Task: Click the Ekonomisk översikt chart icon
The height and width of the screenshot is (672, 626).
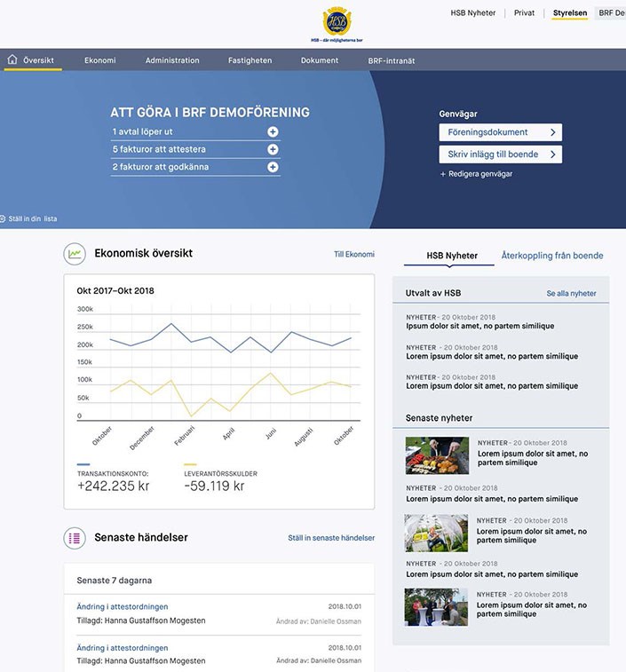Action: point(75,254)
